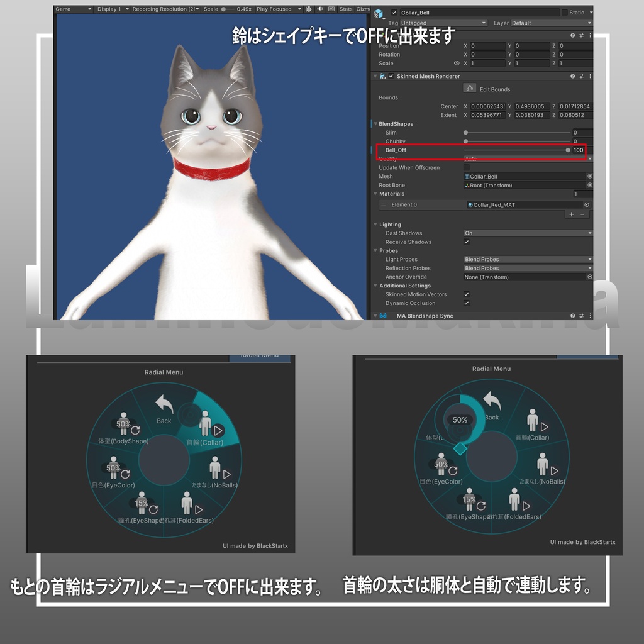644x644 pixels.
Task: Open object picker for Anchor Override
Action: click(590, 277)
